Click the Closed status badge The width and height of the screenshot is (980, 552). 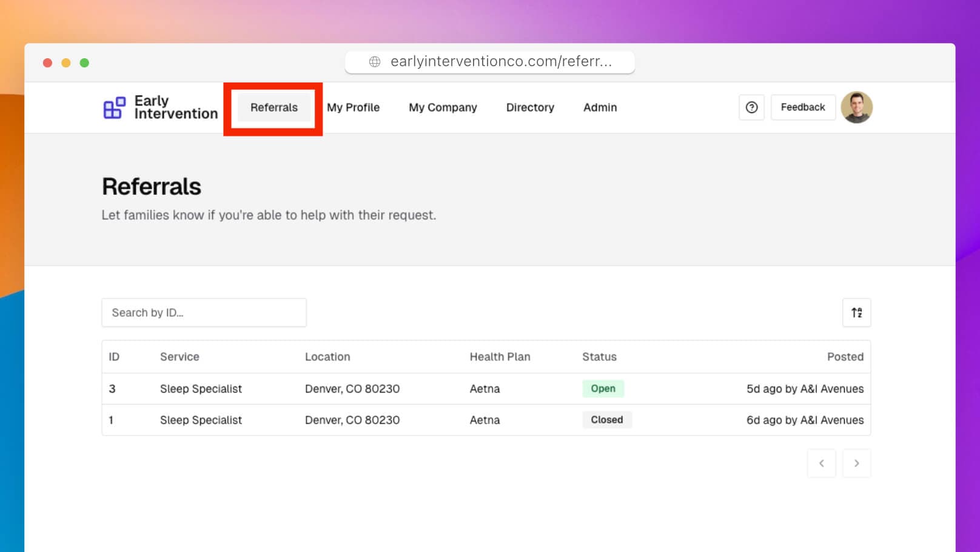606,420
